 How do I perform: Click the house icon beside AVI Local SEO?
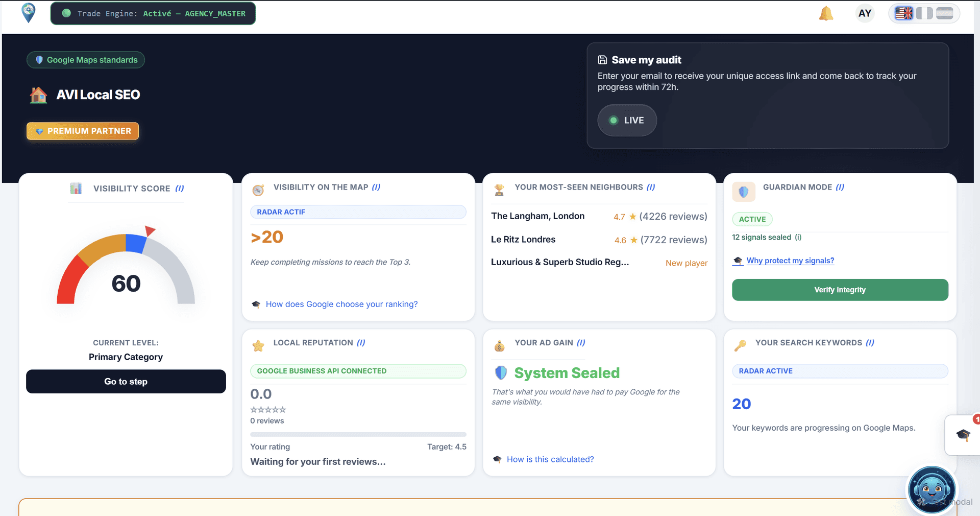38,95
